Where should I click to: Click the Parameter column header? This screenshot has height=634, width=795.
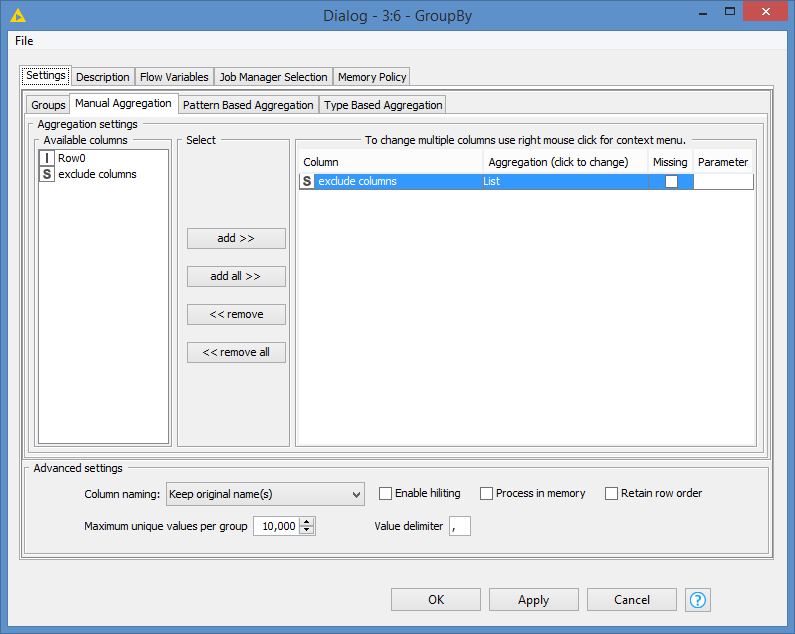coord(723,162)
